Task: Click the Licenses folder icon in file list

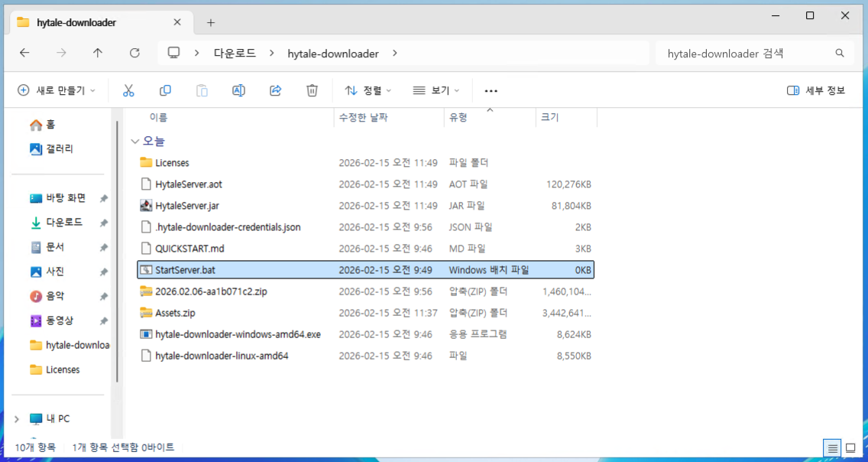Action: point(146,162)
